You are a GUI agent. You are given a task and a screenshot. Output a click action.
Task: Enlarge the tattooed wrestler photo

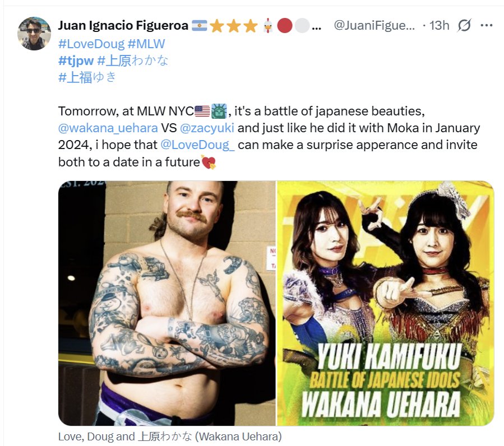[167, 303]
